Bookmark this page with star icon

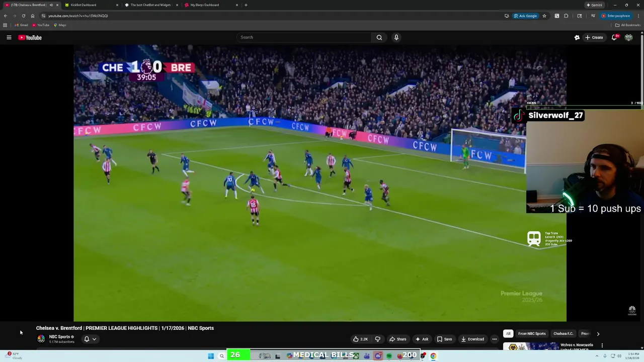coord(544,16)
